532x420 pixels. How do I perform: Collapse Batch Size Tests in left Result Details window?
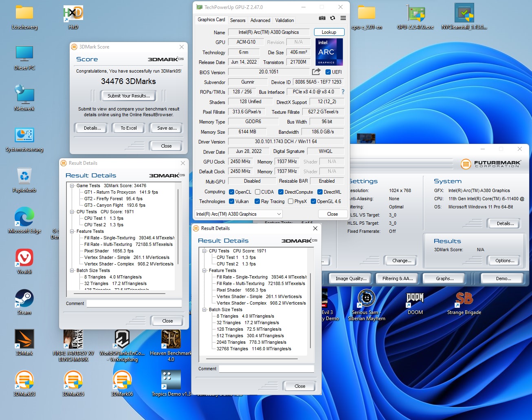click(72, 270)
